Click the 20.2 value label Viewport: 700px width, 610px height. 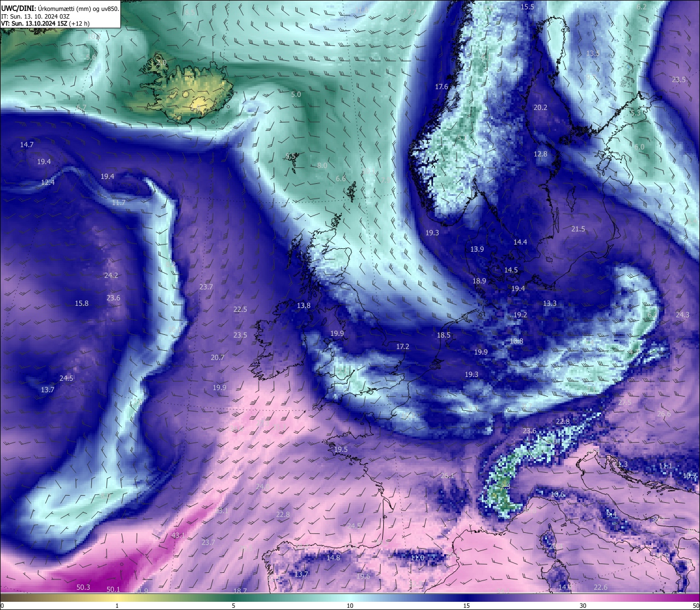pyautogui.click(x=540, y=108)
